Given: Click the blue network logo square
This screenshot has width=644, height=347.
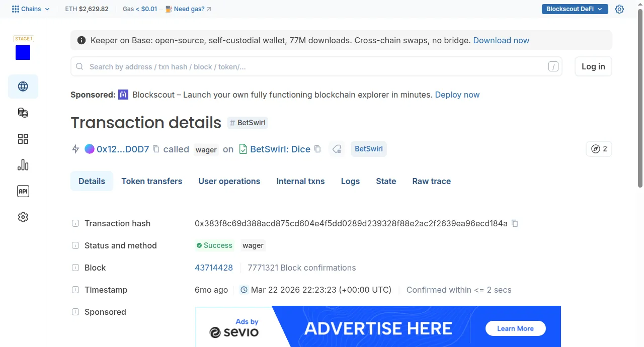Looking at the screenshot, I should 23,52.
